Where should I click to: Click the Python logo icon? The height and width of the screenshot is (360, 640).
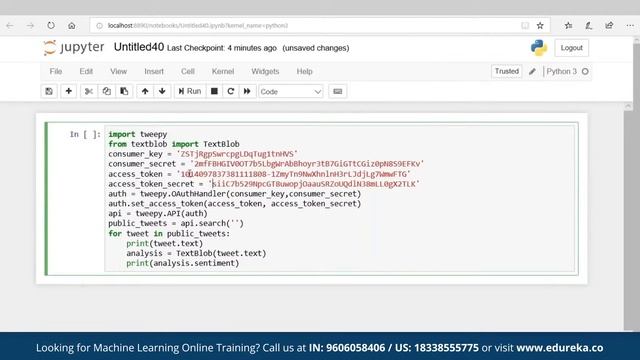(539, 48)
